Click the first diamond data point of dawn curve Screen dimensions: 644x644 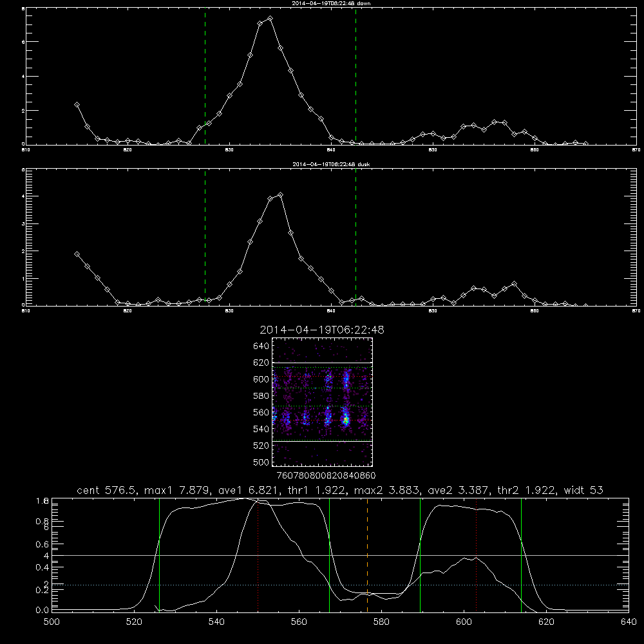(x=77, y=105)
